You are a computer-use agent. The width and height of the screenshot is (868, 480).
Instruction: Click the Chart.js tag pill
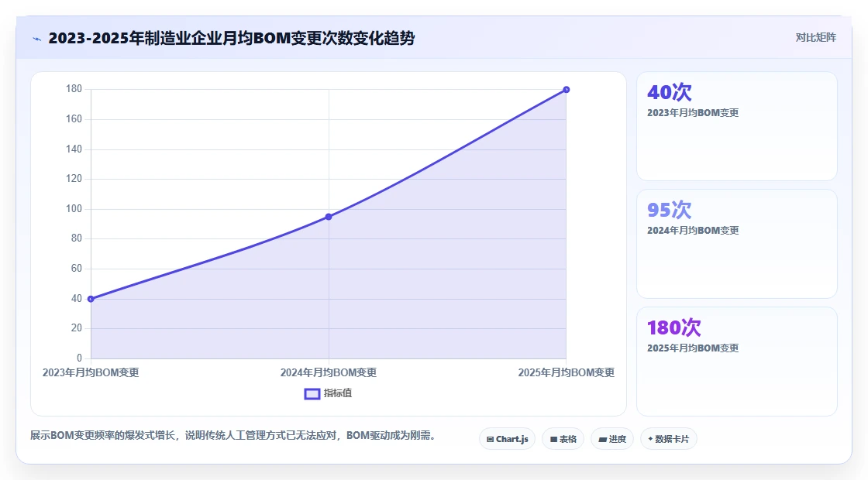point(507,439)
